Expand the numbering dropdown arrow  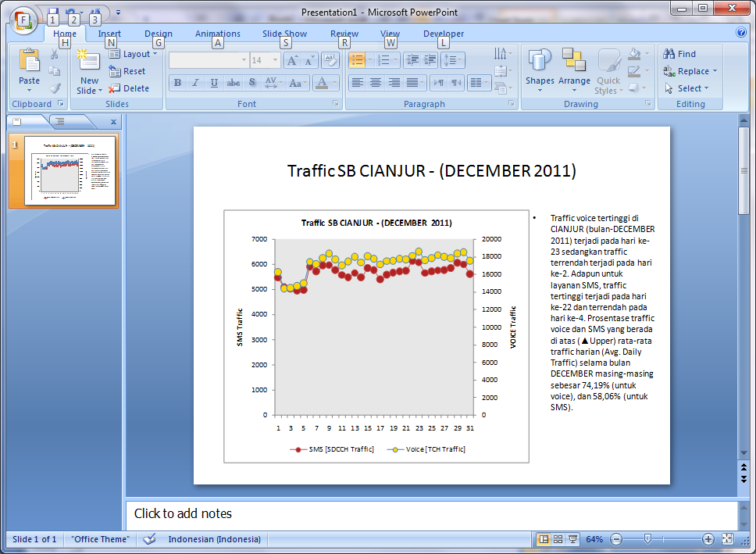[x=396, y=60]
